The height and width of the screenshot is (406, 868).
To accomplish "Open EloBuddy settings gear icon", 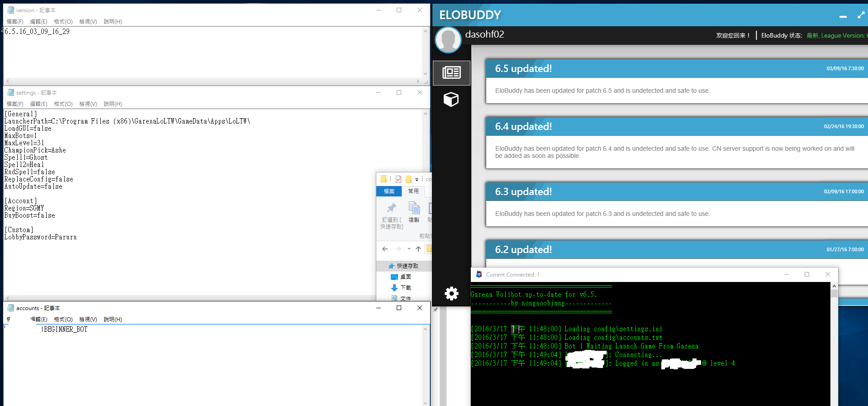I will [451, 294].
